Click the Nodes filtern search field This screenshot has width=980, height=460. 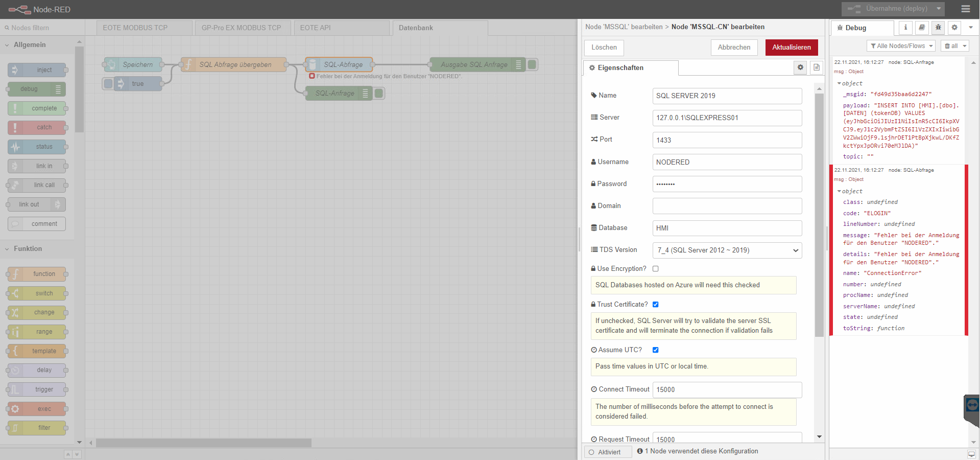42,28
